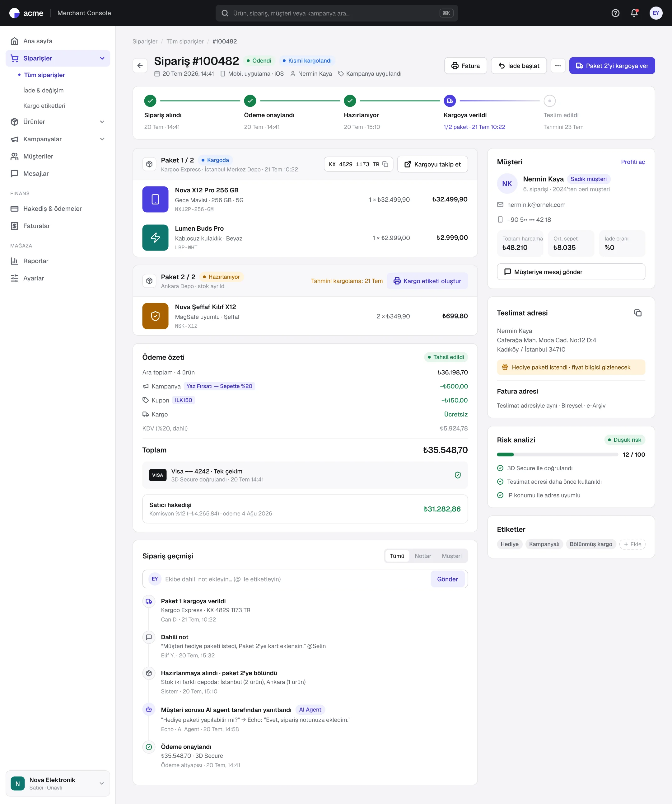Go back with the arrow button

tap(140, 65)
